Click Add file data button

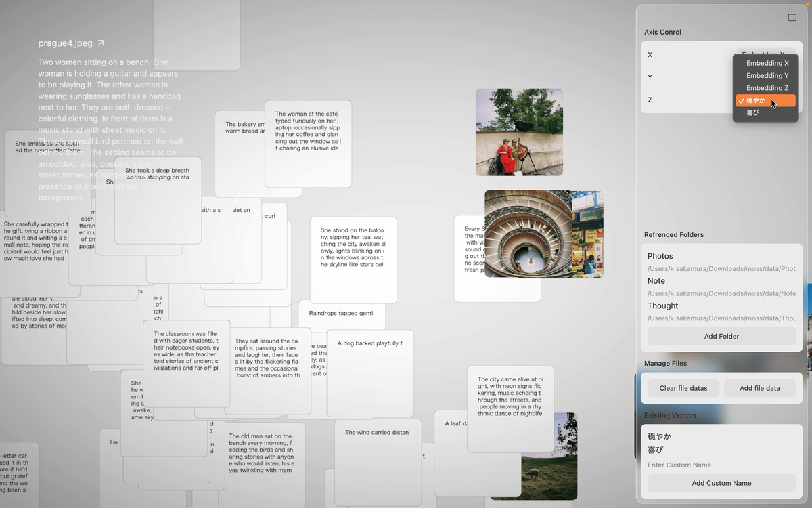760,388
